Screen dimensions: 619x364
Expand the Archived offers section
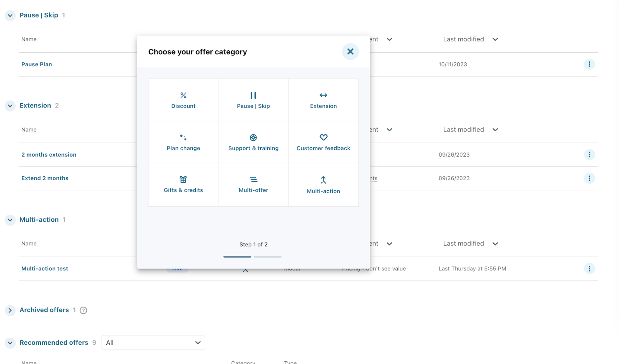(x=10, y=310)
